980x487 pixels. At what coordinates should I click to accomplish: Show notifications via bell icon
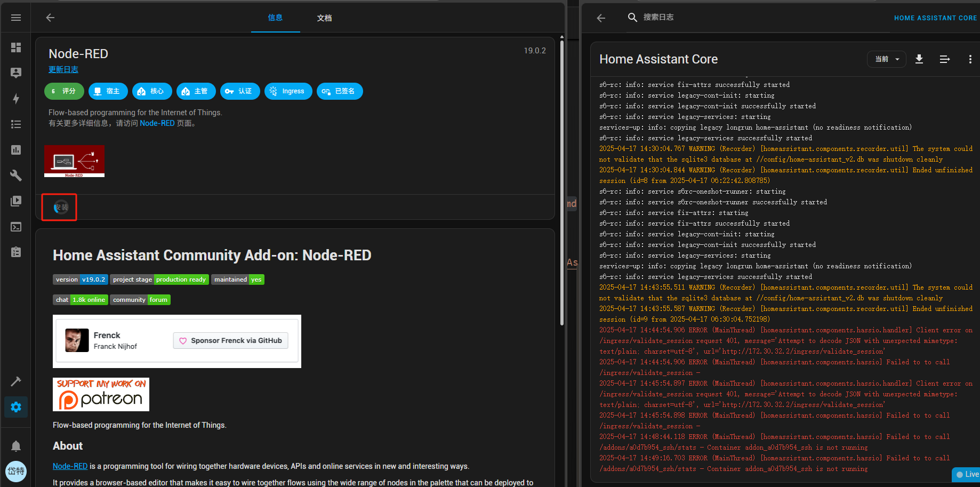click(x=16, y=445)
